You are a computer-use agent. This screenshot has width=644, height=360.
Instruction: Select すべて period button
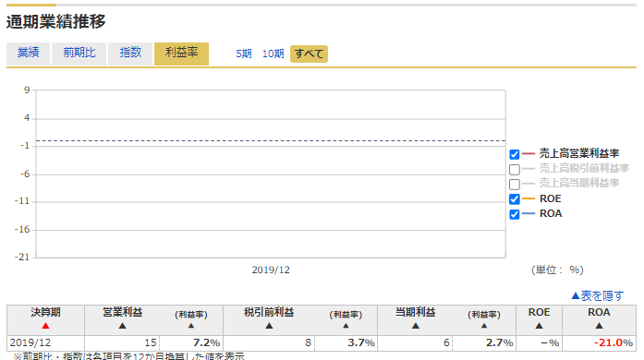tap(309, 54)
